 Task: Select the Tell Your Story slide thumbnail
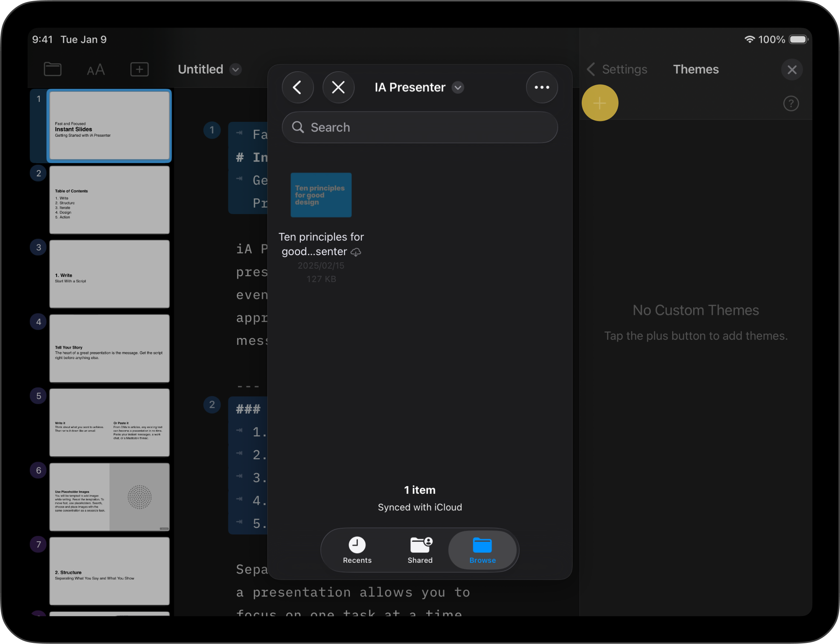pyautogui.click(x=109, y=348)
